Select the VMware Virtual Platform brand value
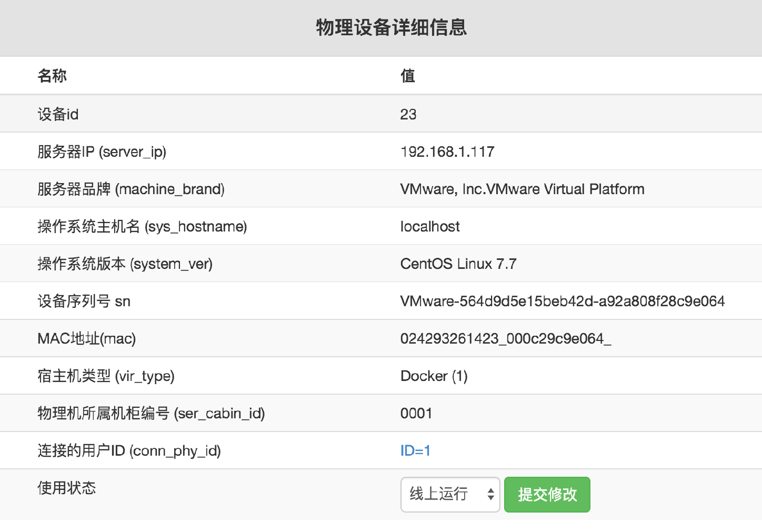Screen dimensions: 762x532 (523, 189)
